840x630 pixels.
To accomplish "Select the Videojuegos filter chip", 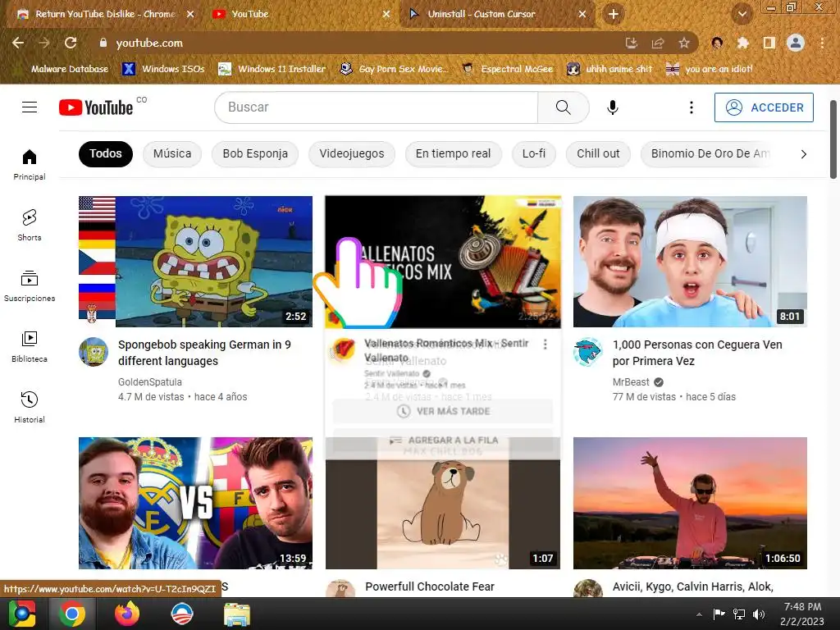I will click(351, 153).
